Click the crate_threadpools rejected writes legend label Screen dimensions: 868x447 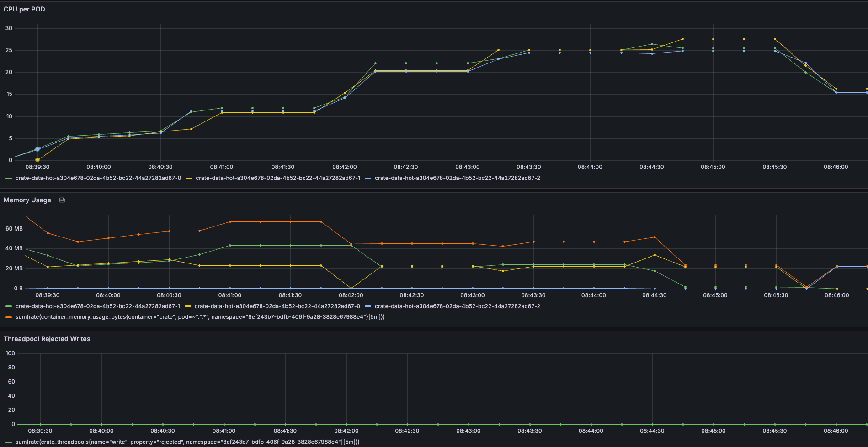point(187,442)
